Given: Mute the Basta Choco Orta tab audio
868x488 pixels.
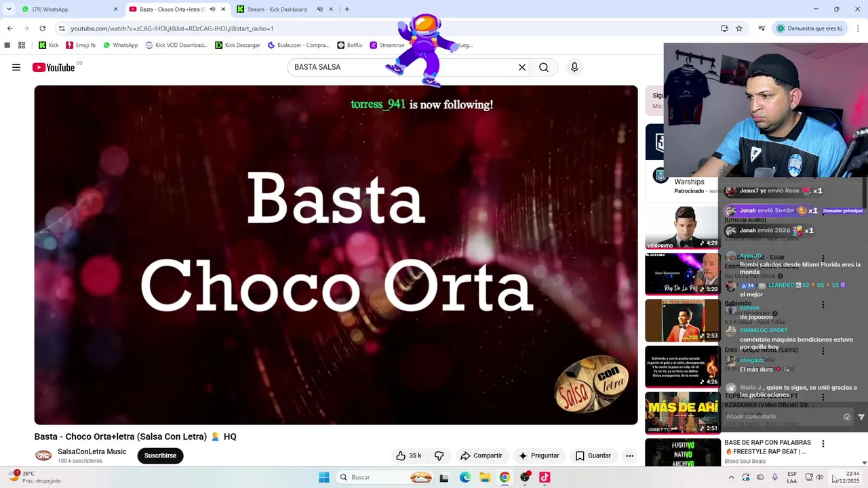Looking at the screenshot, I should pyautogui.click(x=212, y=9).
